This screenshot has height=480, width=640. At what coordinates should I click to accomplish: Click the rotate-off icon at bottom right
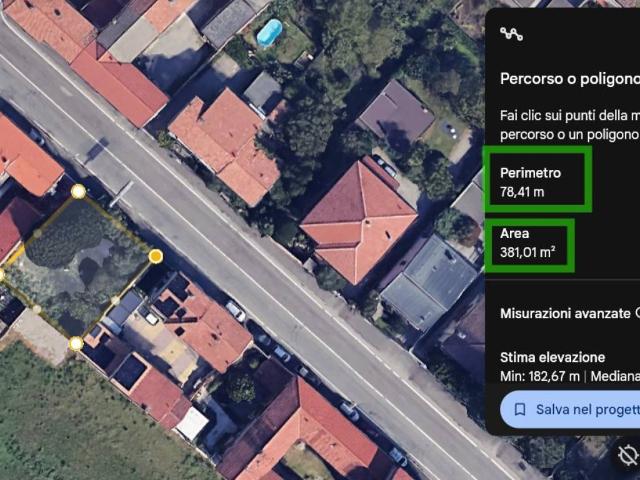click(627, 456)
